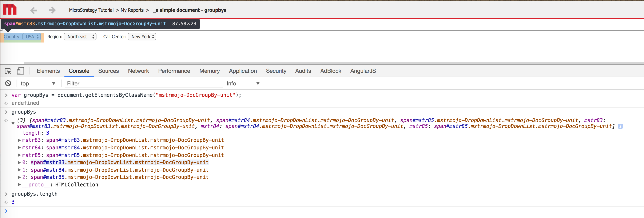The height and width of the screenshot is (218, 644).
Task: Open the Region Northeast dropdown
Action: click(80, 37)
